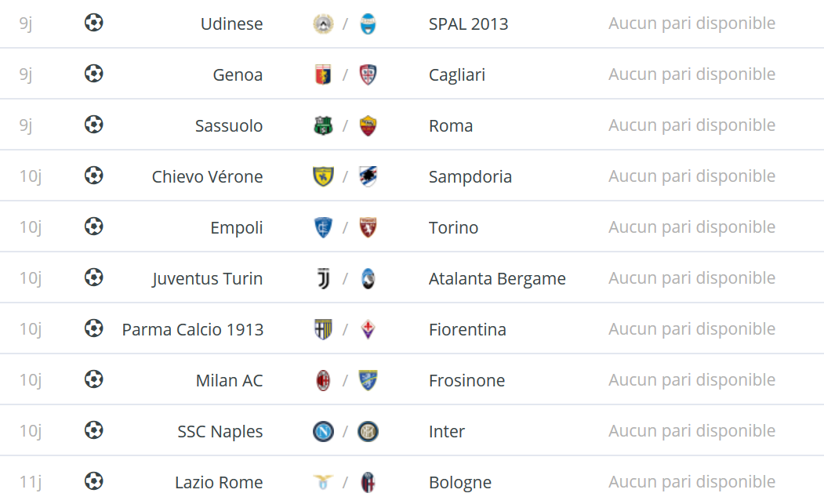
Task: Click the soccer ball icon in the Empoli row
Action: pos(93,227)
